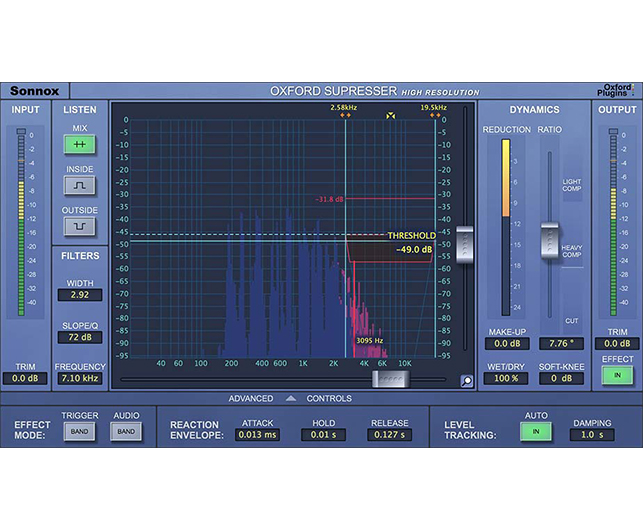Click the RELEASE 0.127 s field

click(x=390, y=435)
